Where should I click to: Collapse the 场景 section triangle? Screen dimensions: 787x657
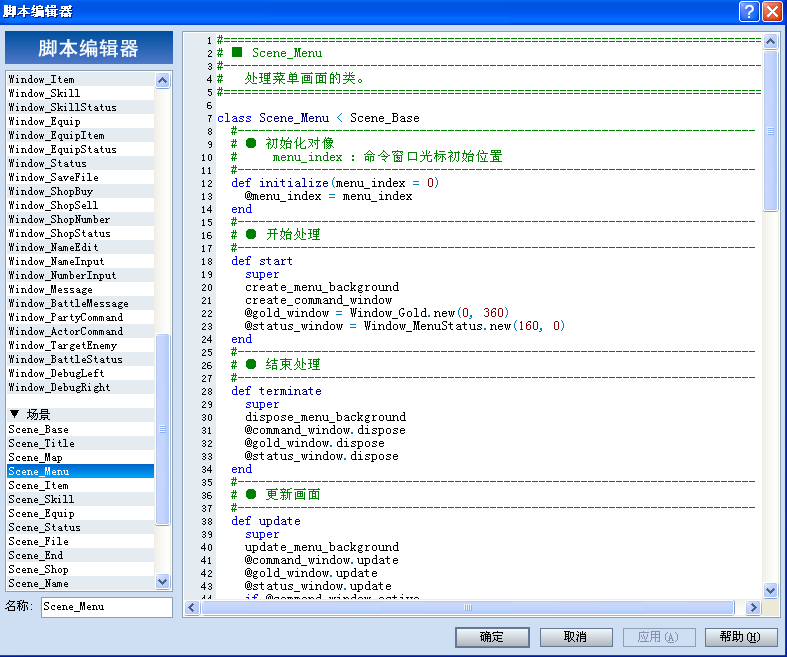point(15,414)
